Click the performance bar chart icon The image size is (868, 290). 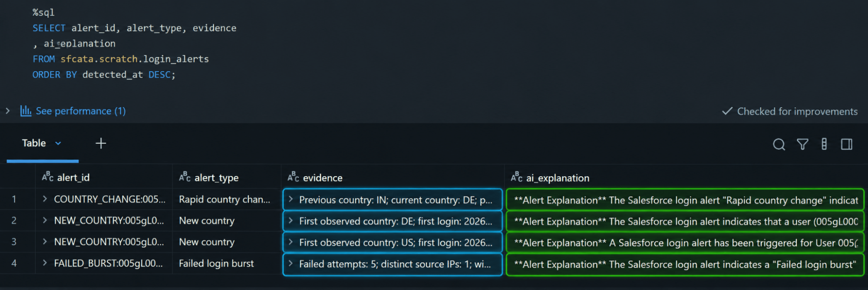[26, 111]
